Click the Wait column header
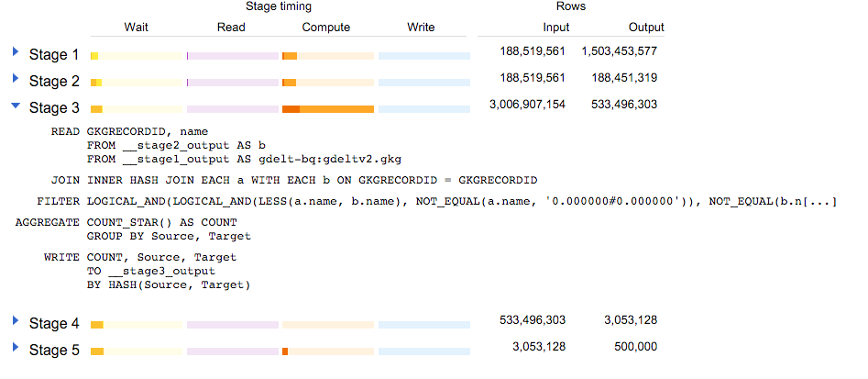 click(x=137, y=27)
